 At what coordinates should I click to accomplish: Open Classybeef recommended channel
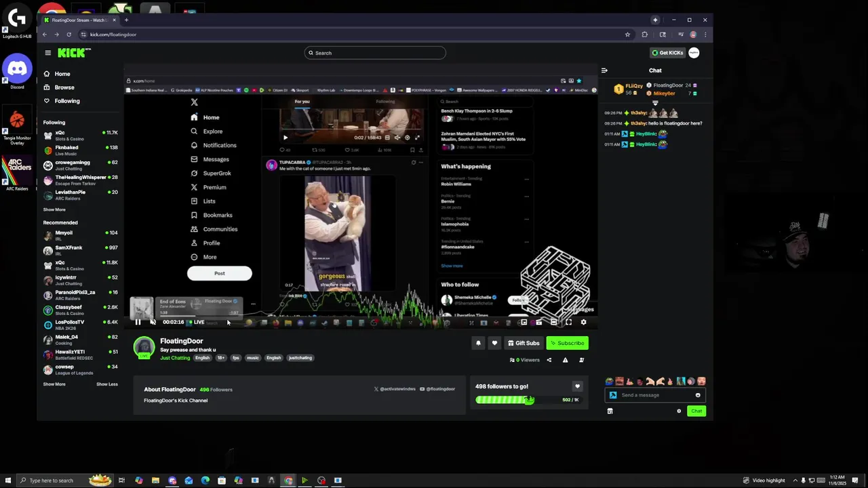[x=80, y=310]
